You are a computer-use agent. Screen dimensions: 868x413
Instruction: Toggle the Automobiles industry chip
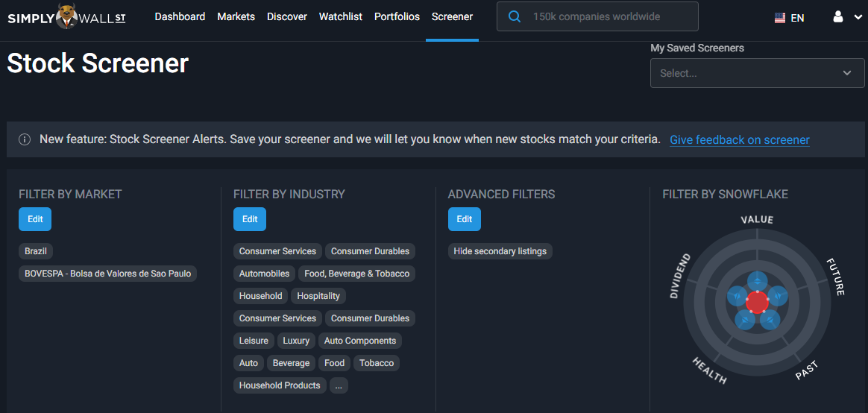[264, 274]
